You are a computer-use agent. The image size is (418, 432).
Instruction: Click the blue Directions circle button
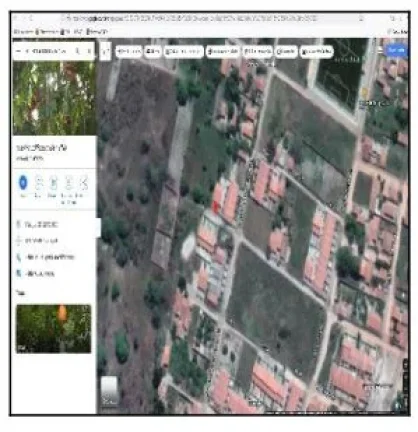[x=23, y=182]
